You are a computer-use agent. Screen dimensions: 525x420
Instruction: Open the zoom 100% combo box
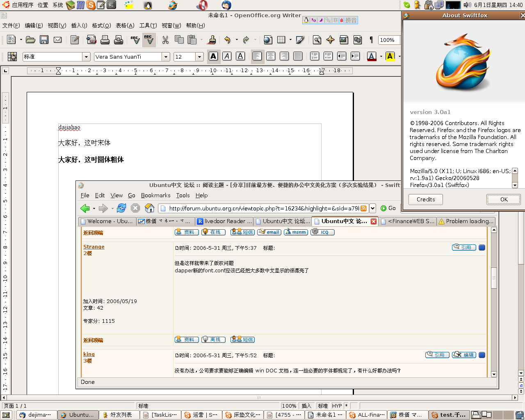coord(389,40)
